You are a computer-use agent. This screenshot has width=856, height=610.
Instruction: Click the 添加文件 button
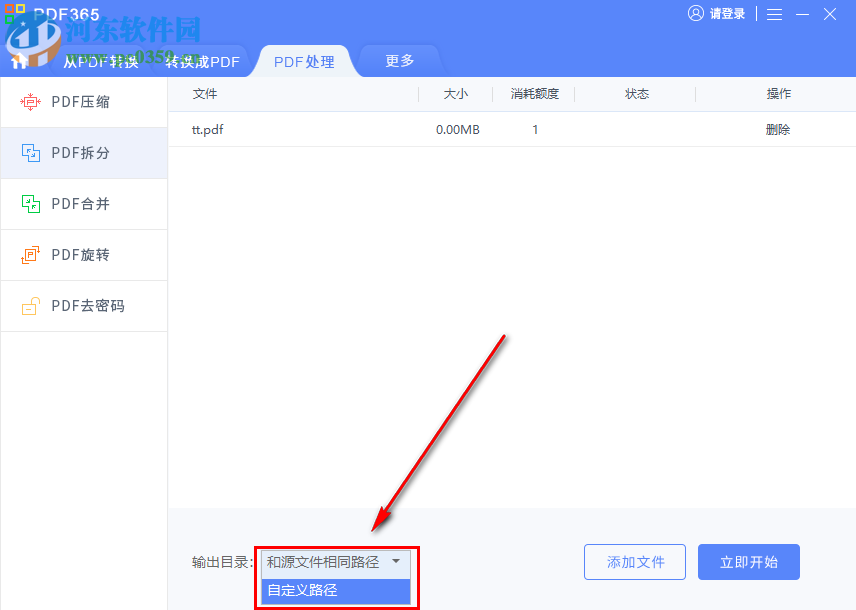coord(634,562)
